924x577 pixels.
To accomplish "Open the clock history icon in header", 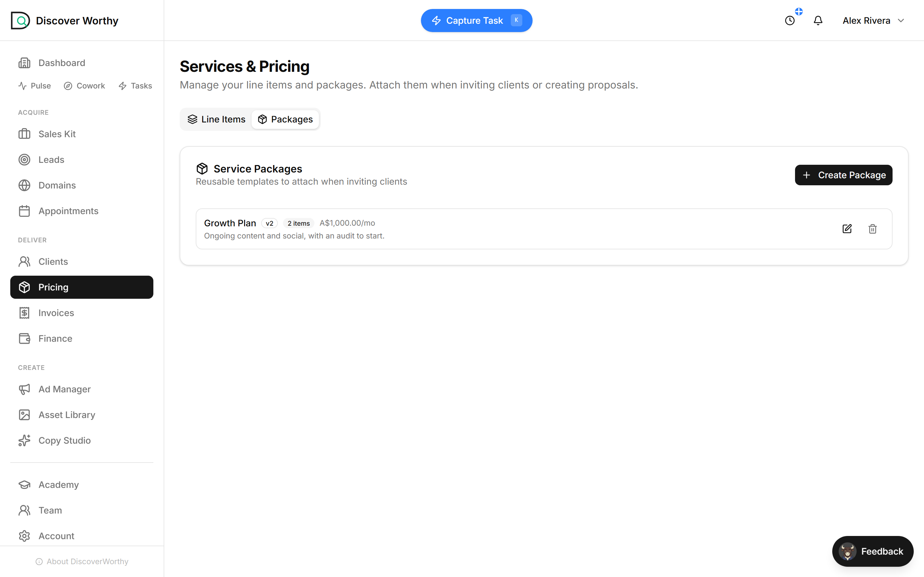I will 790,21.
